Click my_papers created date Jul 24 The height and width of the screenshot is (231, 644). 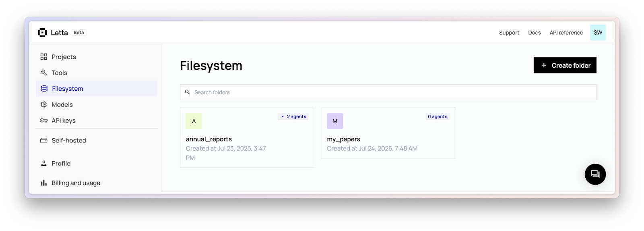click(372, 148)
